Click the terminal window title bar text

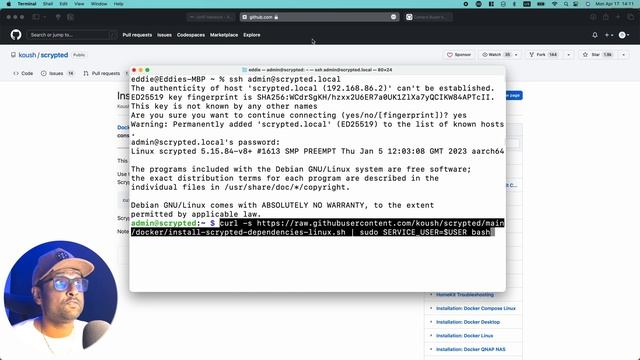click(x=320, y=70)
